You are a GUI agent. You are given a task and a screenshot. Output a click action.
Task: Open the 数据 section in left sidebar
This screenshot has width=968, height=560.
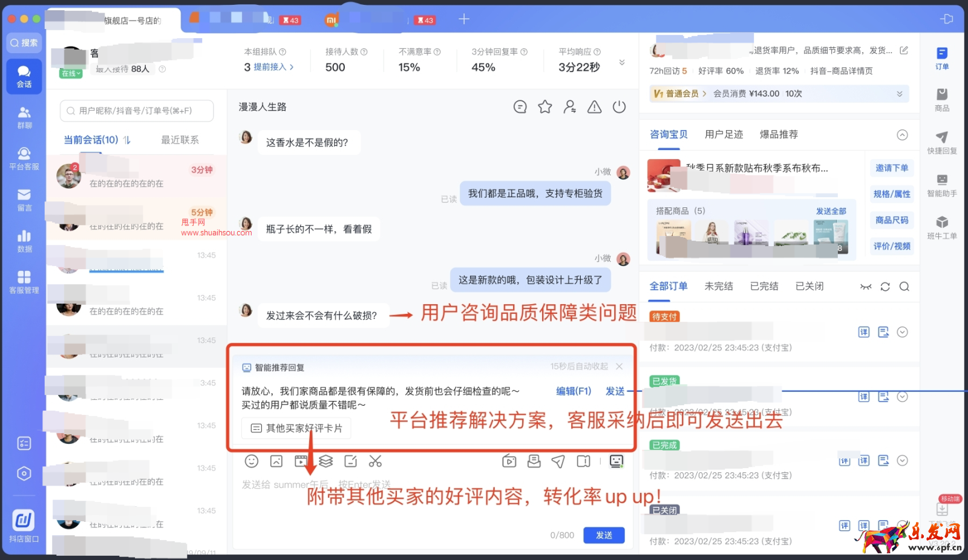(x=24, y=240)
